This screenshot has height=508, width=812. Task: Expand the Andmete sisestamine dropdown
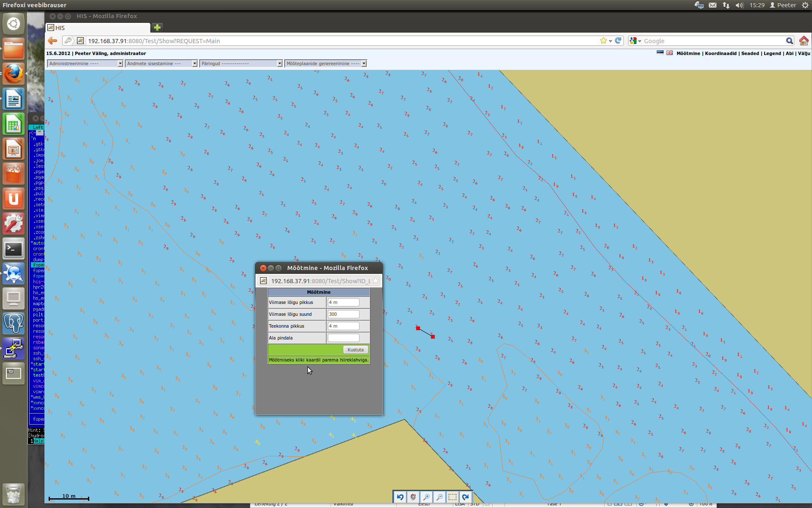pyautogui.click(x=162, y=63)
